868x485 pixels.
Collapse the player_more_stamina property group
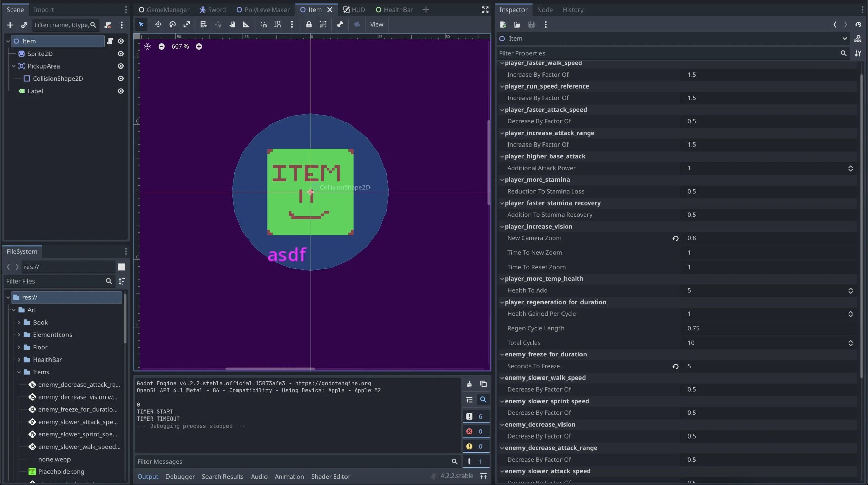click(x=502, y=180)
